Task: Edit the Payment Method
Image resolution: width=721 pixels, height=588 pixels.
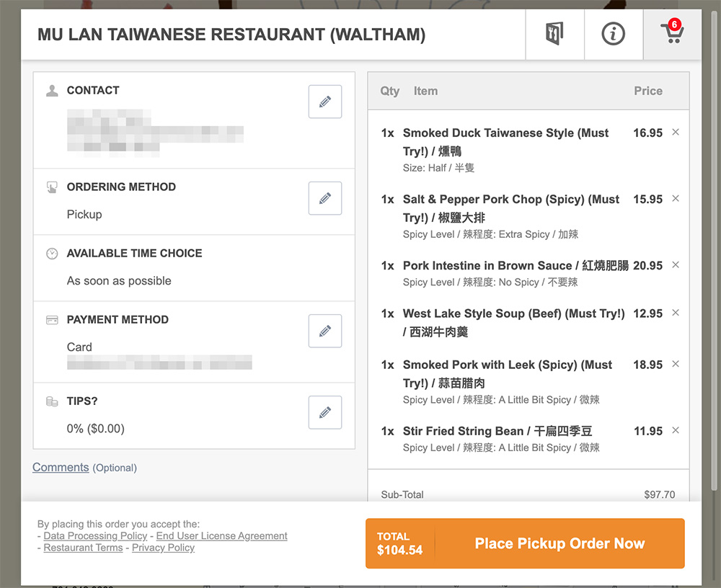Action: pyautogui.click(x=324, y=331)
